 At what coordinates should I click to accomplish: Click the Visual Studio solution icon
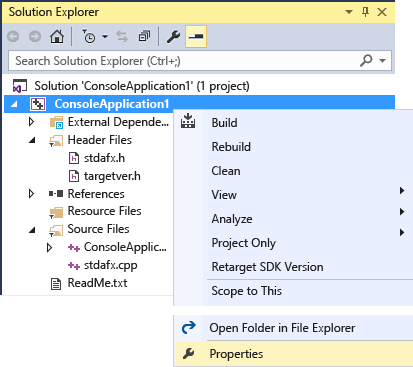[20, 86]
